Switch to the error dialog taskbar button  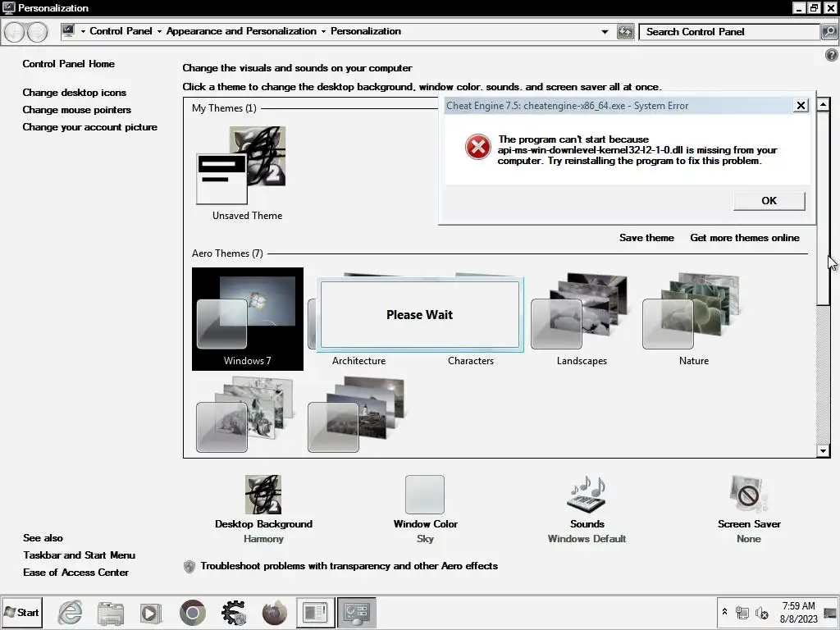[316, 612]
